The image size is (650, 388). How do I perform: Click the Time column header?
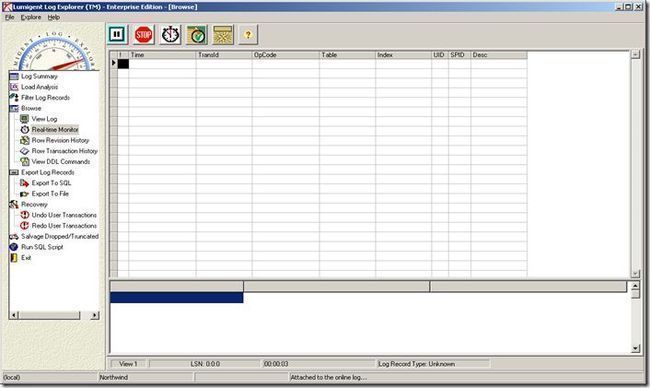coord(162,55)
